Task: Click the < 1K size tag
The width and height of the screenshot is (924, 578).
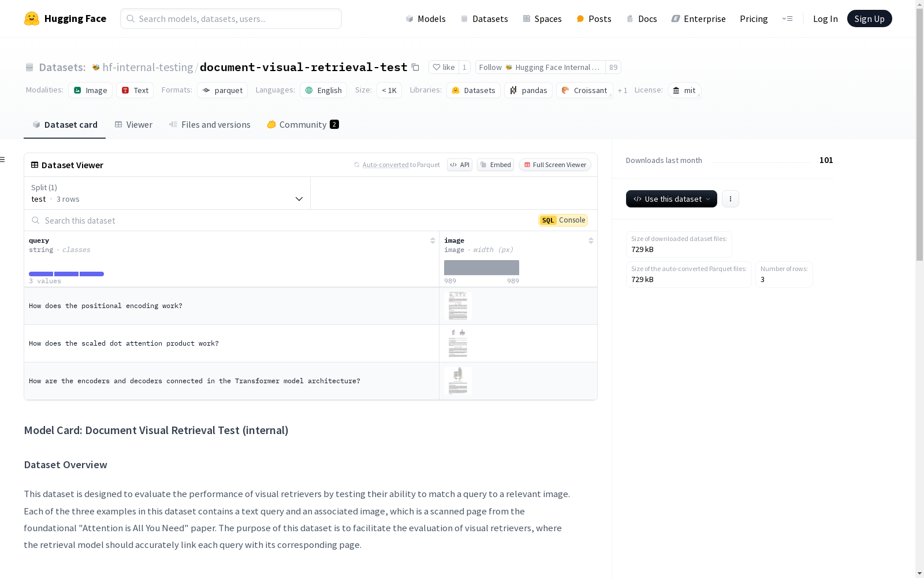Action: coord(389,90)
